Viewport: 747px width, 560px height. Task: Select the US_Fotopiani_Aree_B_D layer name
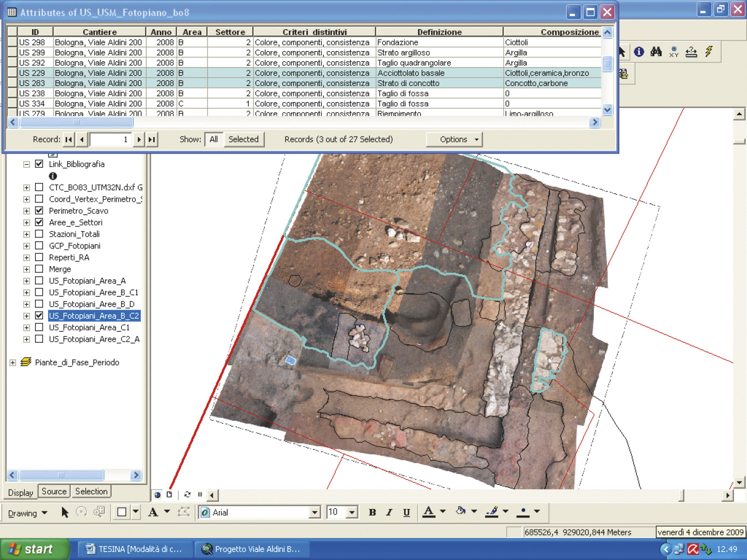point(92,304)
